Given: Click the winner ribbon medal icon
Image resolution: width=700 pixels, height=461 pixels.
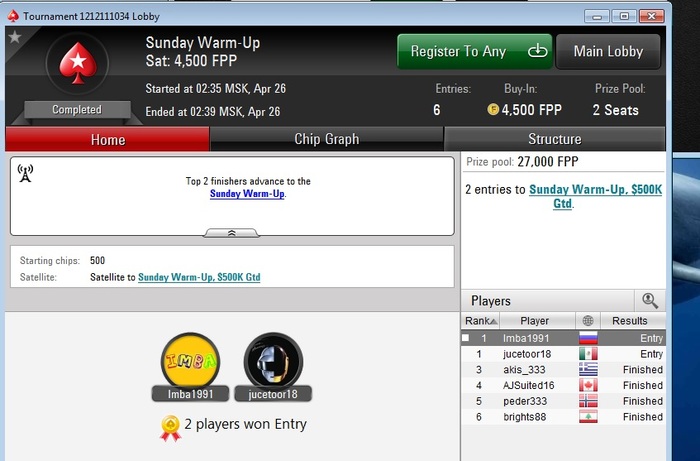Looking at the screenshot, I should (171, 428).
